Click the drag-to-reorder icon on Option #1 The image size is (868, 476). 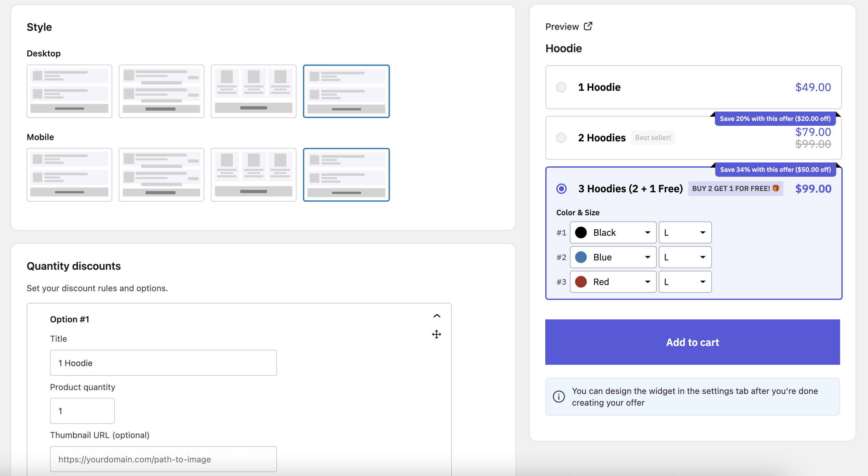tap(436, 334)
